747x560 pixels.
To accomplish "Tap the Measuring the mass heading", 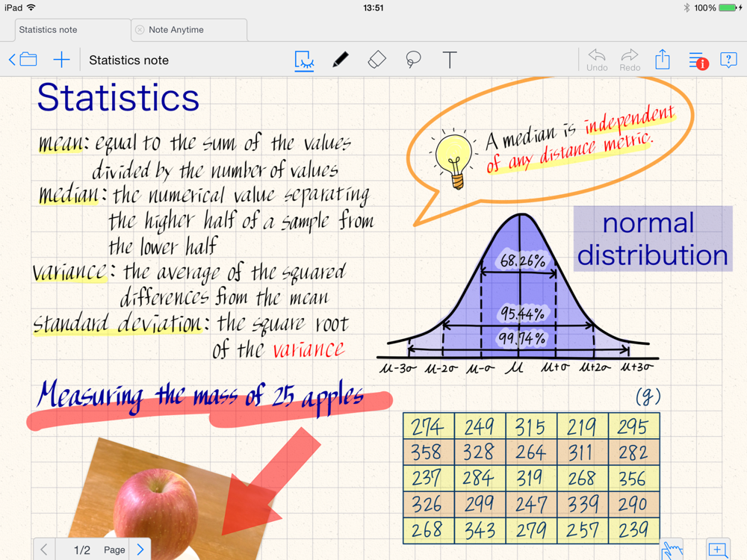I will point(201,397).
